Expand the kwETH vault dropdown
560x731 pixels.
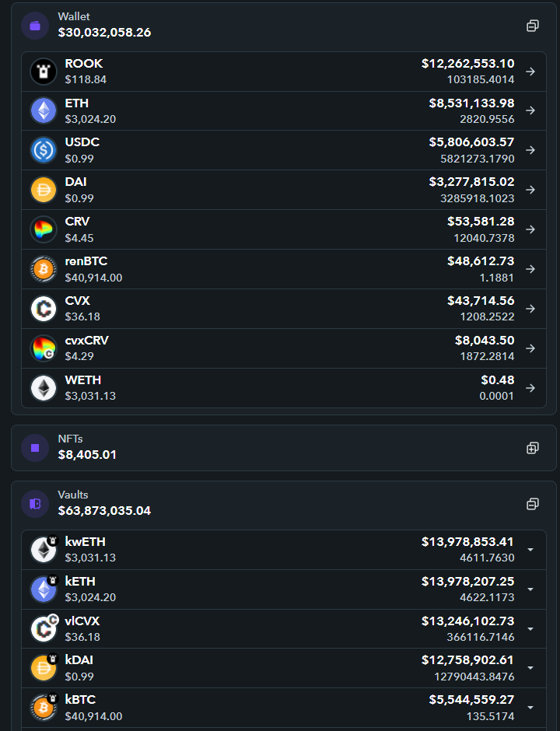(530, 550)
